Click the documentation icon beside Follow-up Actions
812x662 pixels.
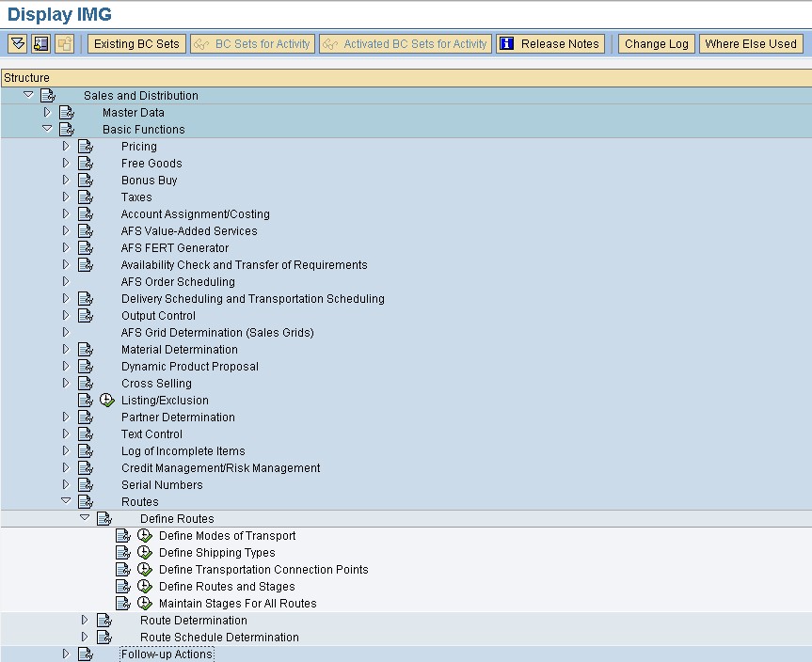[x=87, y=653]
